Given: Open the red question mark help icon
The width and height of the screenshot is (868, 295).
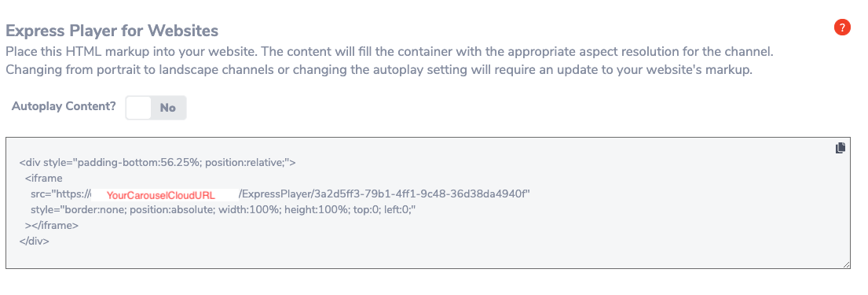Looking at the screenshot, I should click(x=841, y=28).
